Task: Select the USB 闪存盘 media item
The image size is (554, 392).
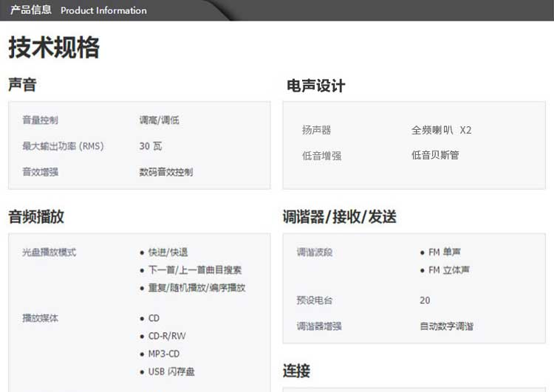Action: click(171, 371)
